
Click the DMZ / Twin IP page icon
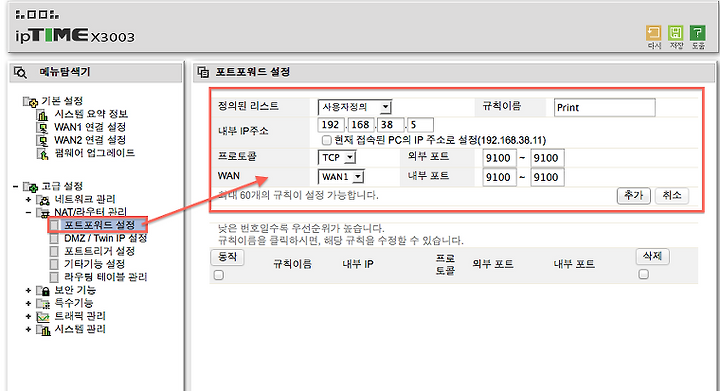click(54, 238)
